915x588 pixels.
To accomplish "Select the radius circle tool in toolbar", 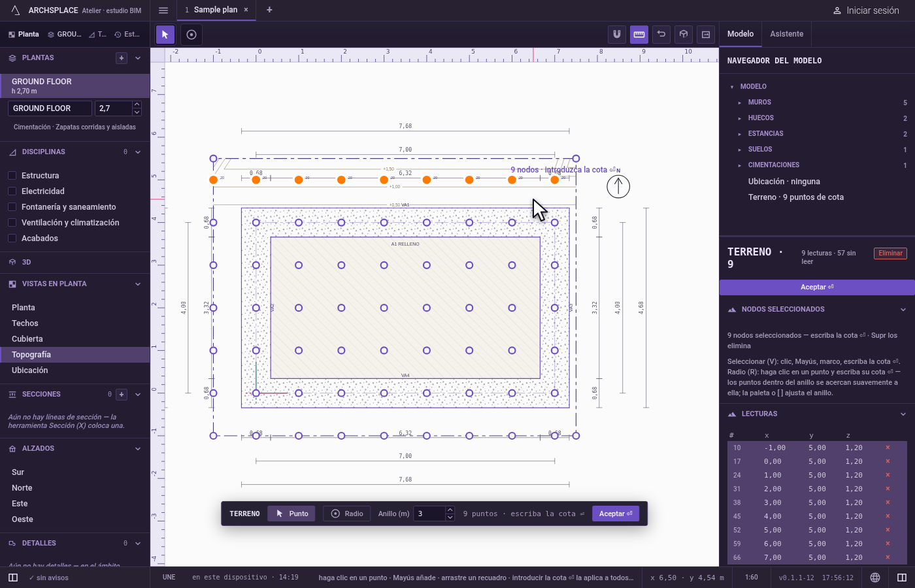I will click(x=191, y=35).
